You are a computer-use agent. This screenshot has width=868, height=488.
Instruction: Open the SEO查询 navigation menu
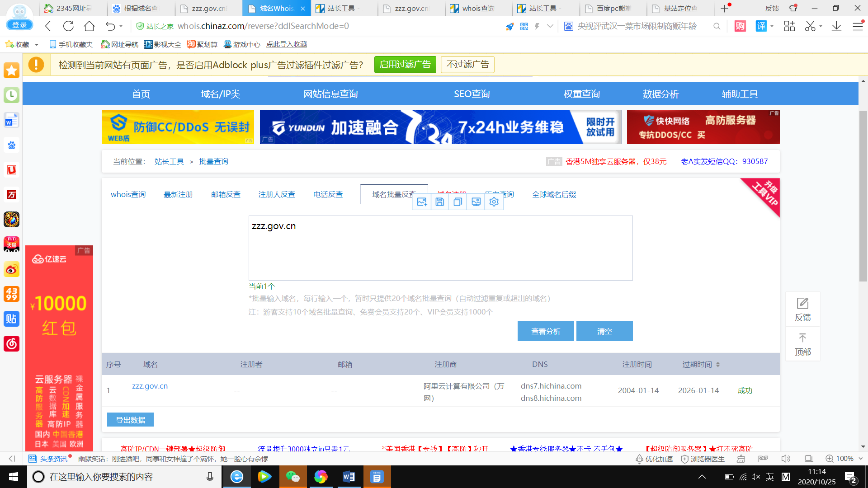pos(472,94)
